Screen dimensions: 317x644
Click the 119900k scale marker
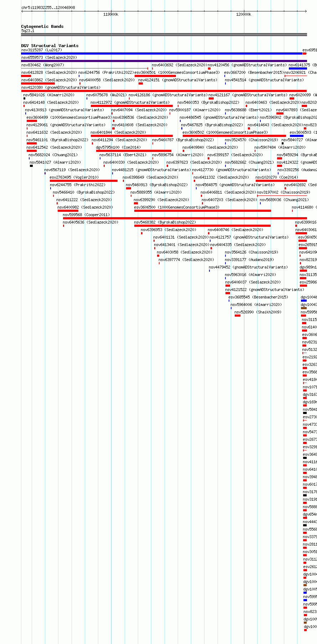coord(111,14)
